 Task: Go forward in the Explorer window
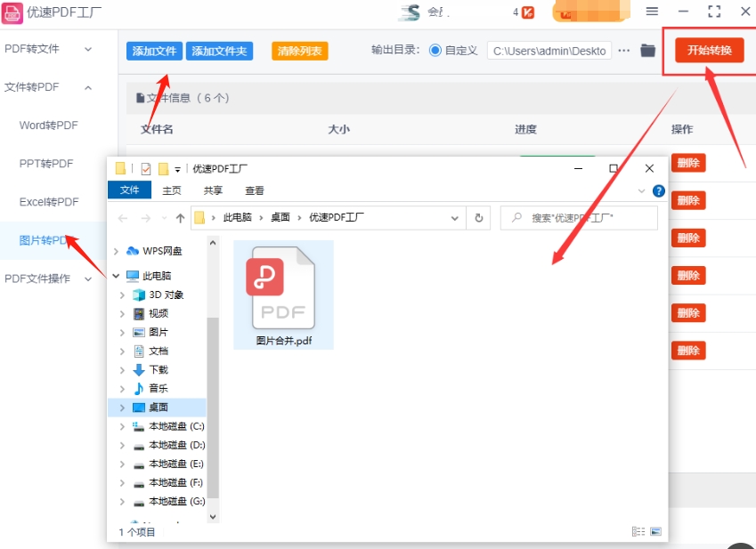(145, 218)
